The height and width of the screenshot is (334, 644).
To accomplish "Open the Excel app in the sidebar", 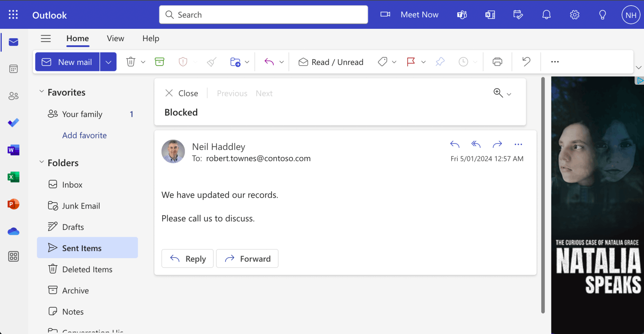I will coord(13,177).
